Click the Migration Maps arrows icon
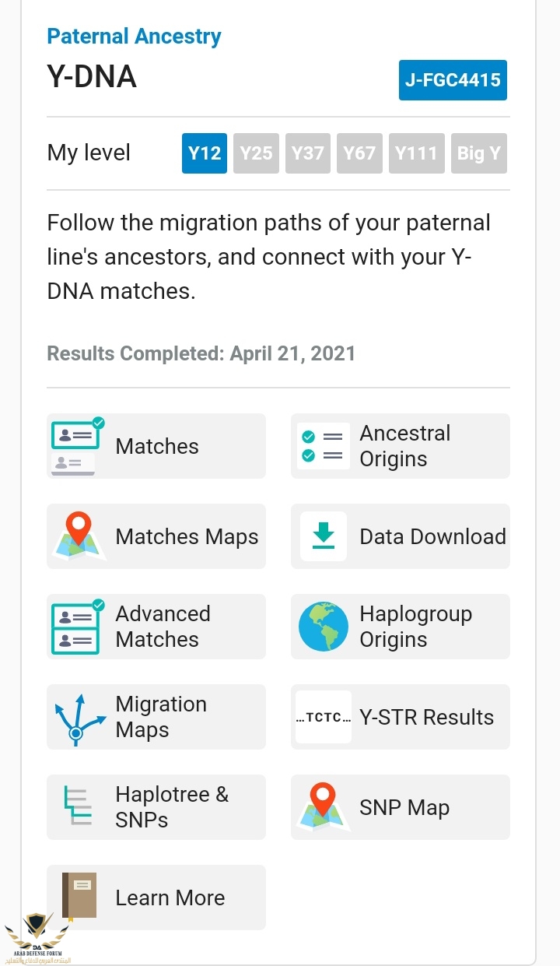Viewport: 560px width, 966px height. 77,717
